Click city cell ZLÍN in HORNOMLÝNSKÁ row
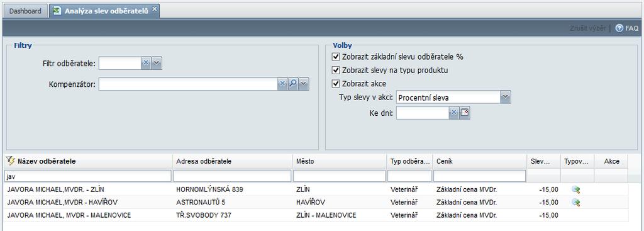The height and width of the screenshot is (231, 644). (303, 189)
